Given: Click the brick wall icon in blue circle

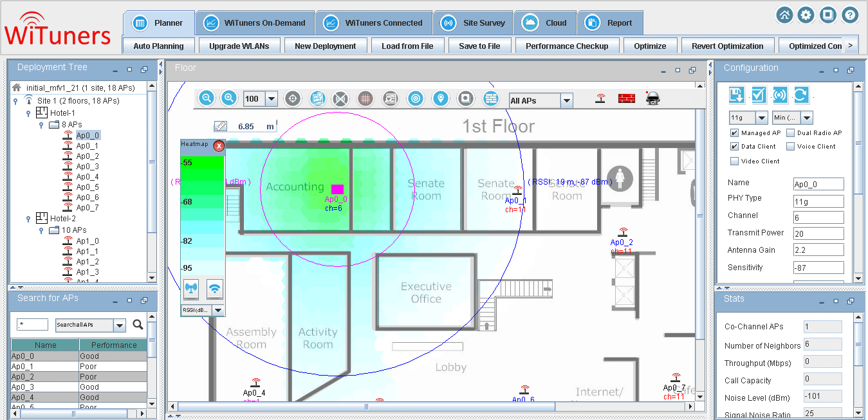Looking at the screenshot, I should [491, 98].
